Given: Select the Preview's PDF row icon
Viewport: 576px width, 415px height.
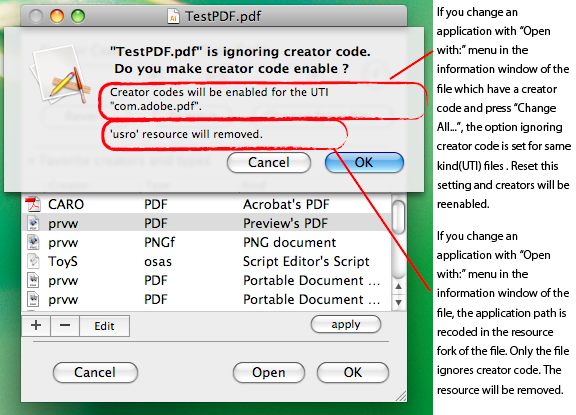Looking at the screenshot, I should tap(33, 223).
